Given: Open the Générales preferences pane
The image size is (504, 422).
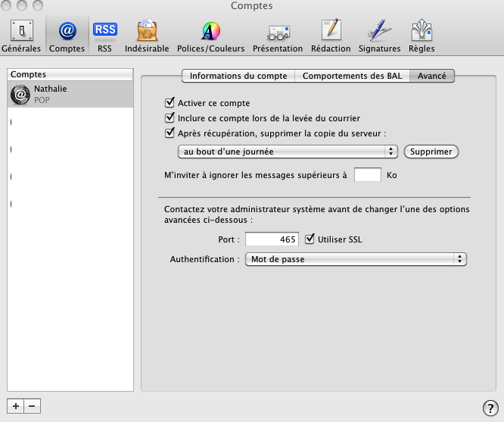Looking at the screenshot, I should (21, 36).
